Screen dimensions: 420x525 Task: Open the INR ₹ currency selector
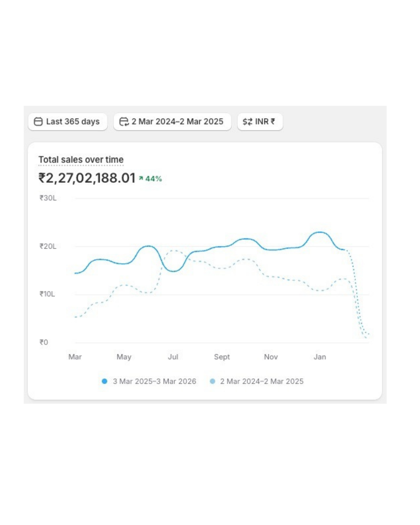(x=260, y=122)
